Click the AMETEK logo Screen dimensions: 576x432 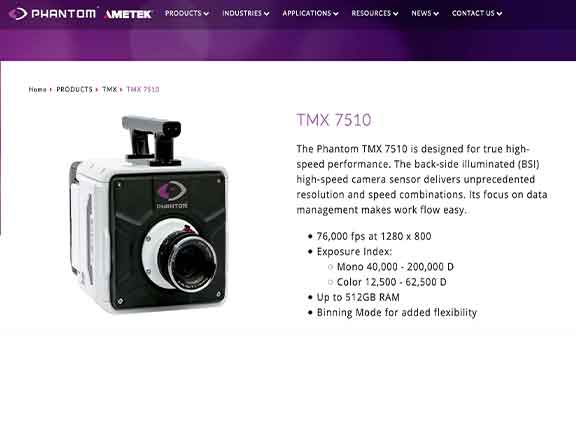(x=128, y=14)
